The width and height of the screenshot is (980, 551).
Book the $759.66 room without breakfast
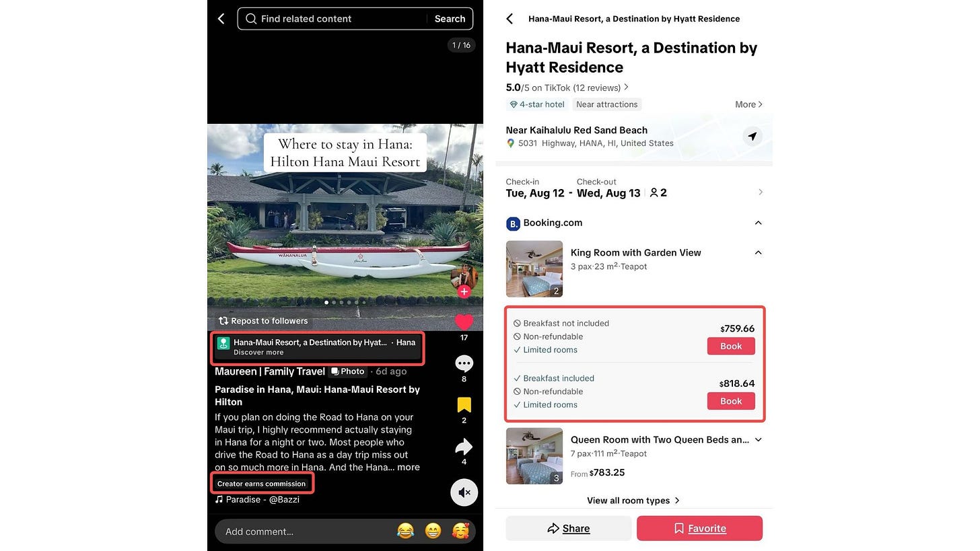tap(731, 346)
